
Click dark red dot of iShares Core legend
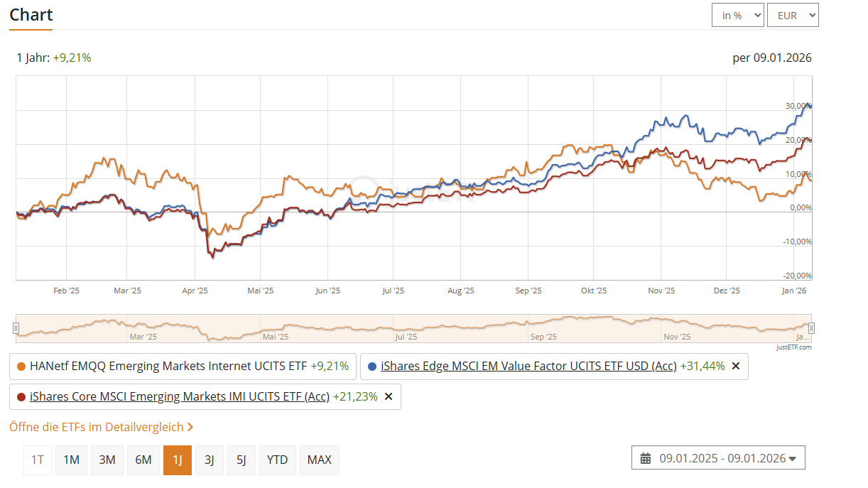(x=21, y=396)
